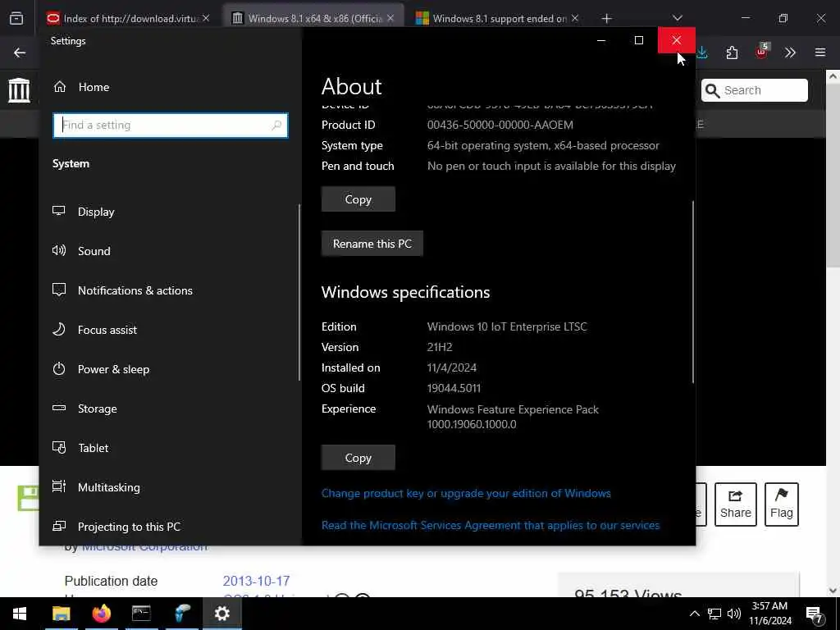Viewport: 840px width, 630px height.
Task: Switch to Index of download.virtualbox tab
Action: [129, 18]
